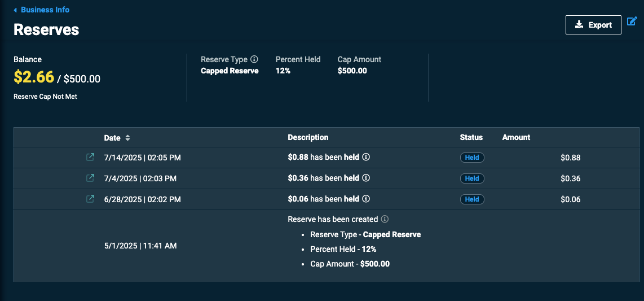Go back to Business Info
Screen dimensions: 644x301
pyautogui.click(x=45, y=10)
